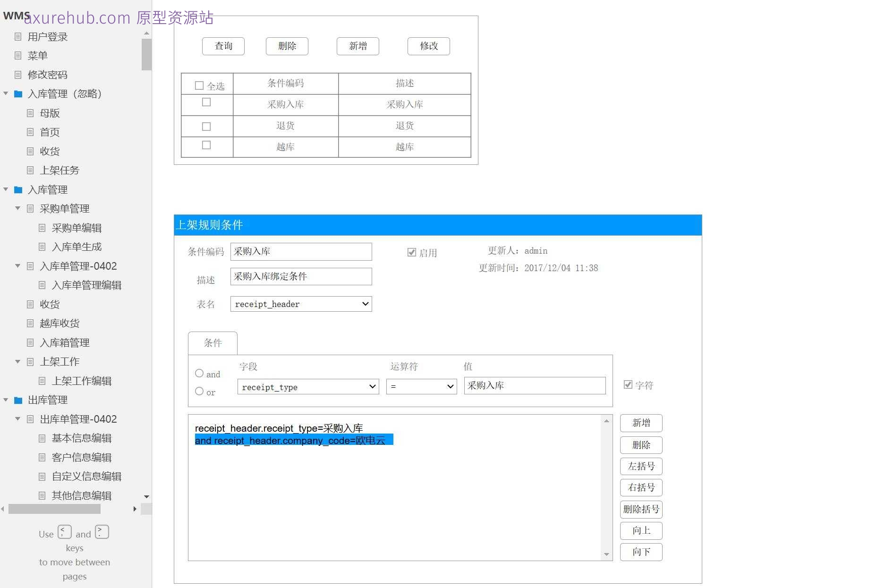Open the receipt_header table name dropdown
The height and width of the screenshot is (588, 894).
pyautogui.click(x=301, y=304)
